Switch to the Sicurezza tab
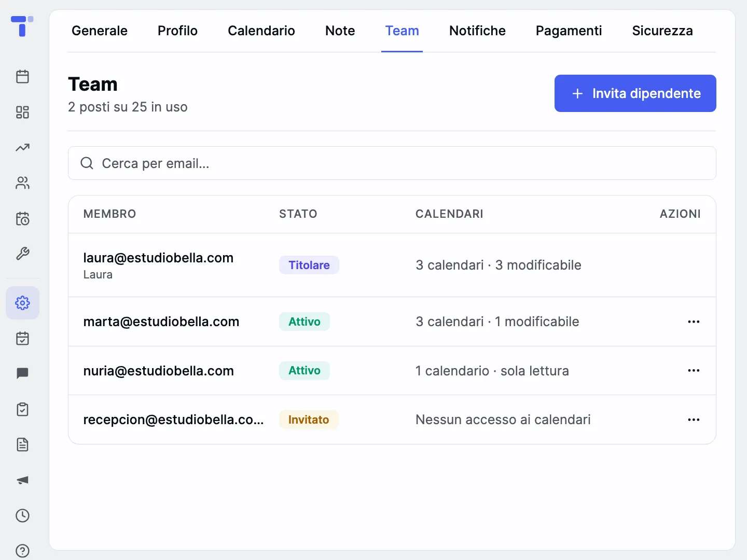 [662, 31]
